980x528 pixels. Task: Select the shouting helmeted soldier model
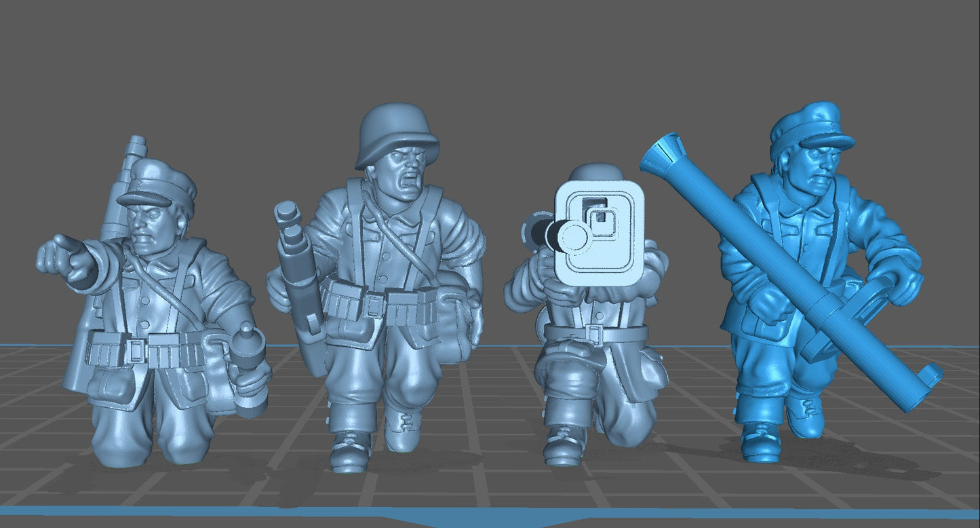(x=387, y=271)
